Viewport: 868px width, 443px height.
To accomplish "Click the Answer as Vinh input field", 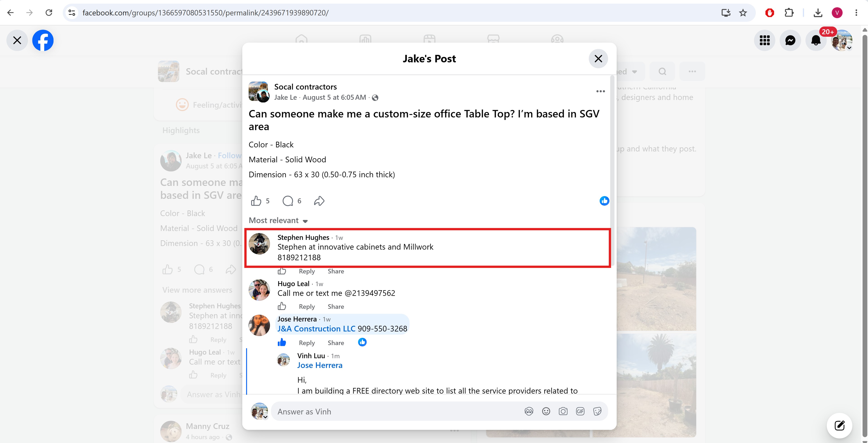I will click(439, 411).
